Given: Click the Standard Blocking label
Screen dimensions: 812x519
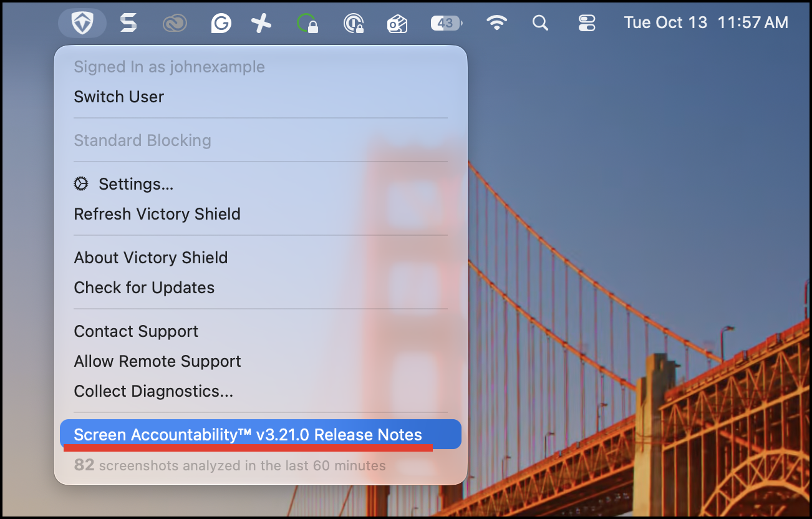Looking at the screenshot, I should point(142,140).
